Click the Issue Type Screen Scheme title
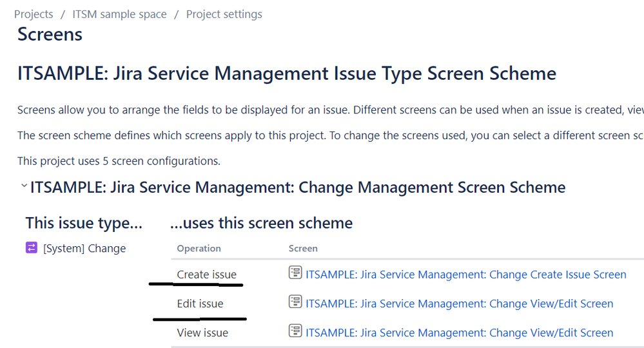644x348 pixels. (x=287, y=73)
